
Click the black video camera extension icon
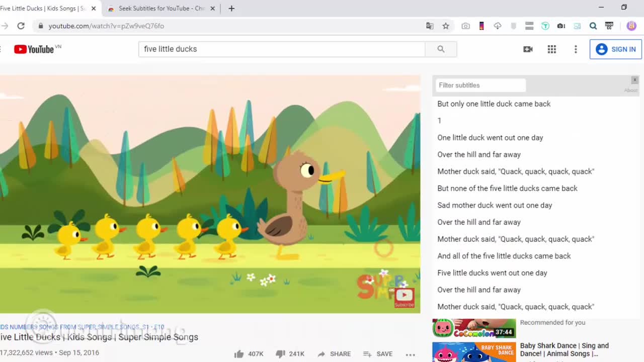(561, 26)
